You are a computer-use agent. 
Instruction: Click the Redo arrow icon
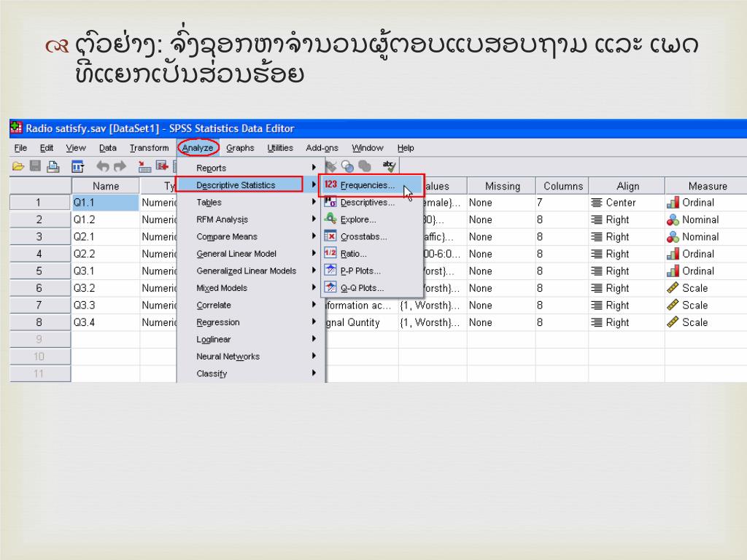click(x=120, y=166)
